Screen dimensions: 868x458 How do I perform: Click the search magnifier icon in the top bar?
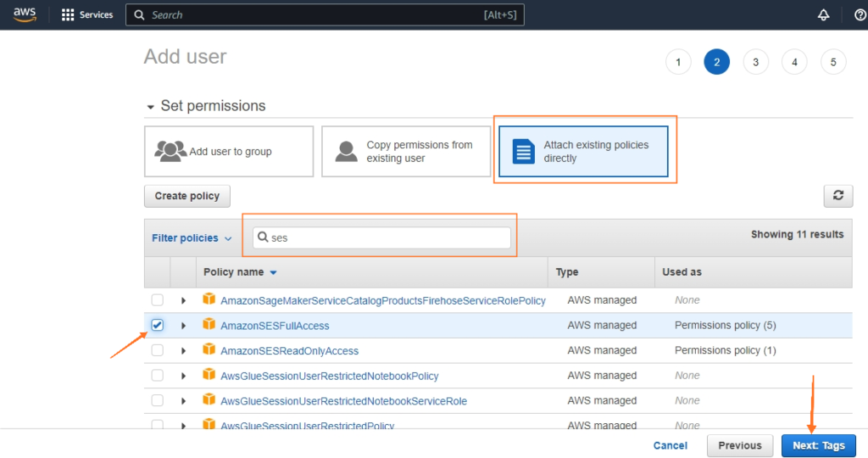140,15
